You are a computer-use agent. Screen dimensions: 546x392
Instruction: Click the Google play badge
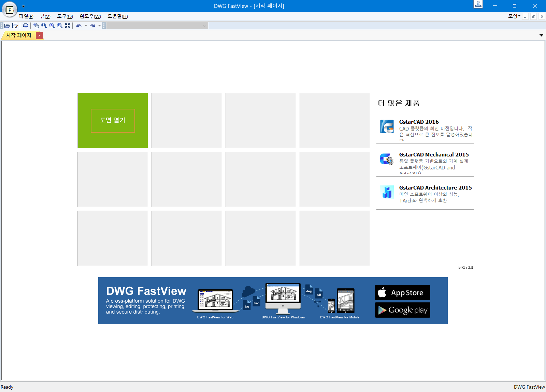pyautogui.click(x=403, y=310)
